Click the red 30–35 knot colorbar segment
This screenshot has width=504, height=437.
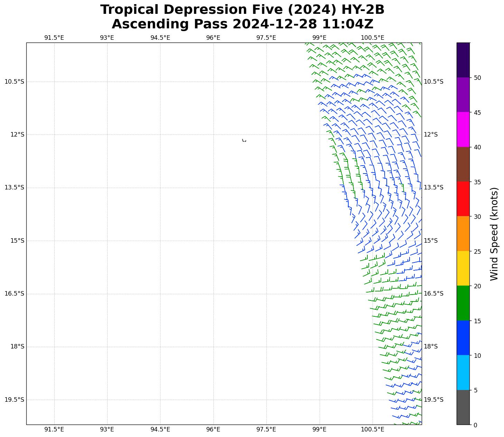pyautogui.click(x=463, y=199)
